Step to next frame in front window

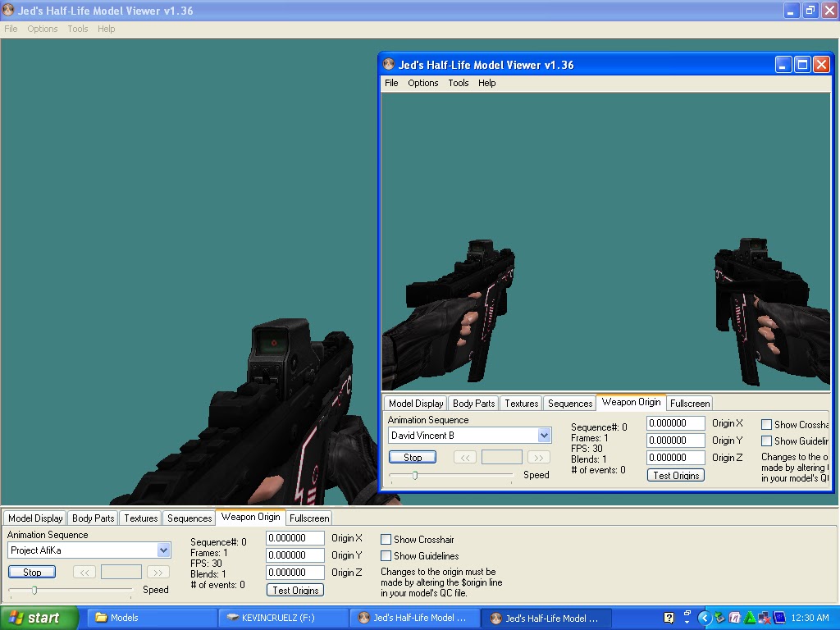(539, 458)
